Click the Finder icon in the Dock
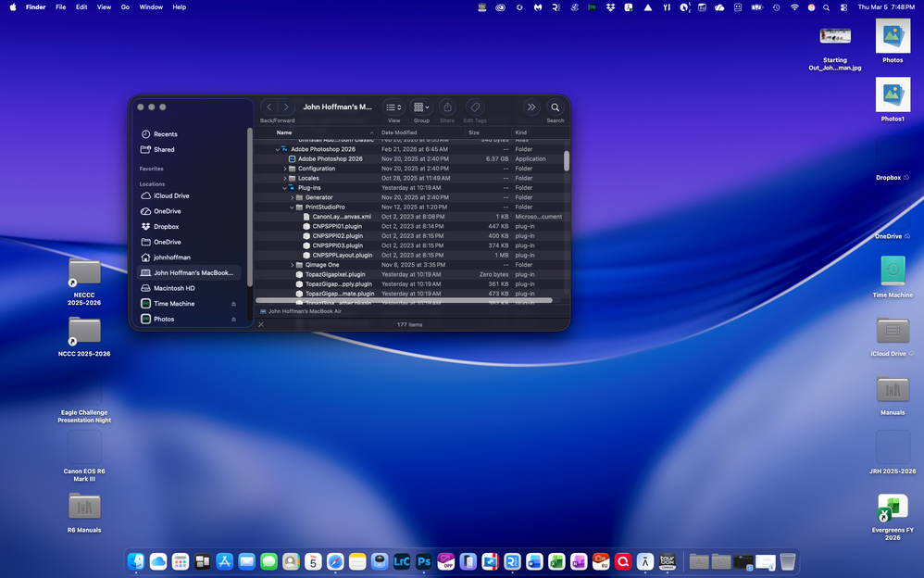 click(136, 561)
